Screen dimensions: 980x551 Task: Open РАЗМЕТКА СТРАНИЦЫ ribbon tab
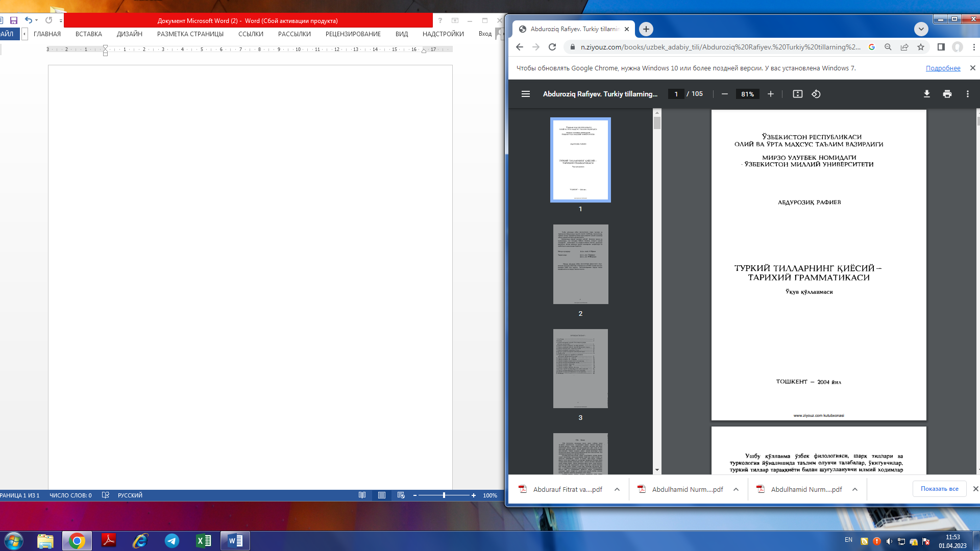[190, 34]
